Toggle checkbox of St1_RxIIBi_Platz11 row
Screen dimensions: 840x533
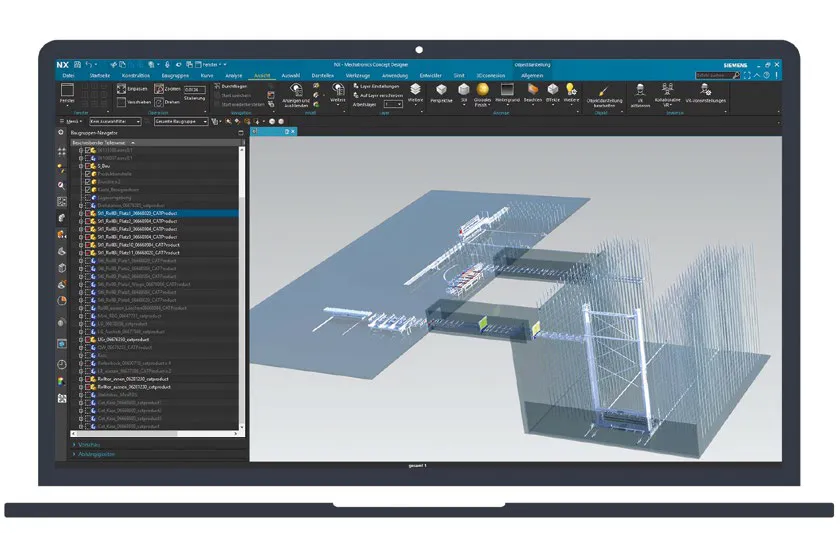pos(88,253)
